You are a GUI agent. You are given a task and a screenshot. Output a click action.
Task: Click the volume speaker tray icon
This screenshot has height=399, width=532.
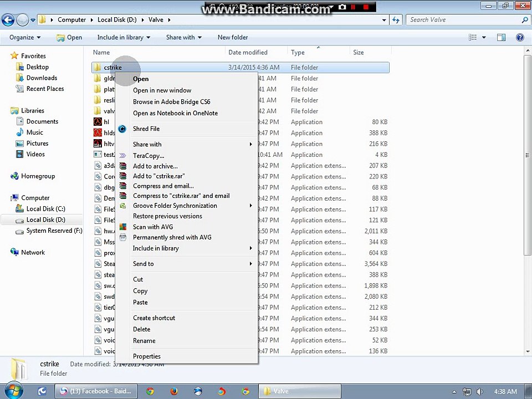(480, 392)
